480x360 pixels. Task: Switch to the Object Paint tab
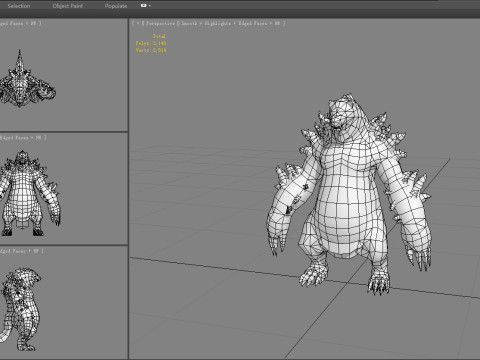(68, 6)
